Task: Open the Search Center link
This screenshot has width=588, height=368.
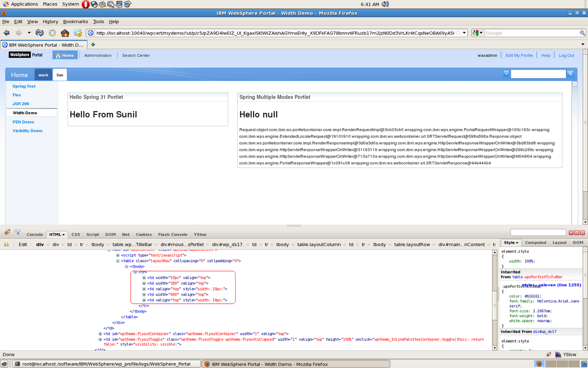Action: click(x=136, y=55)
